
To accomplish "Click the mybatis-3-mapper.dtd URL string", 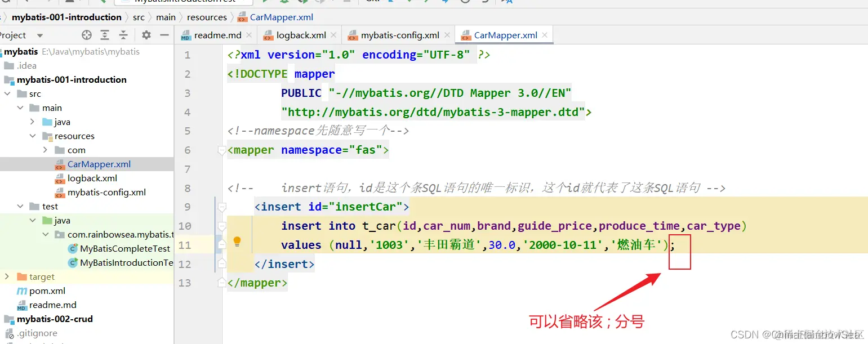I will tap(433, 112).
